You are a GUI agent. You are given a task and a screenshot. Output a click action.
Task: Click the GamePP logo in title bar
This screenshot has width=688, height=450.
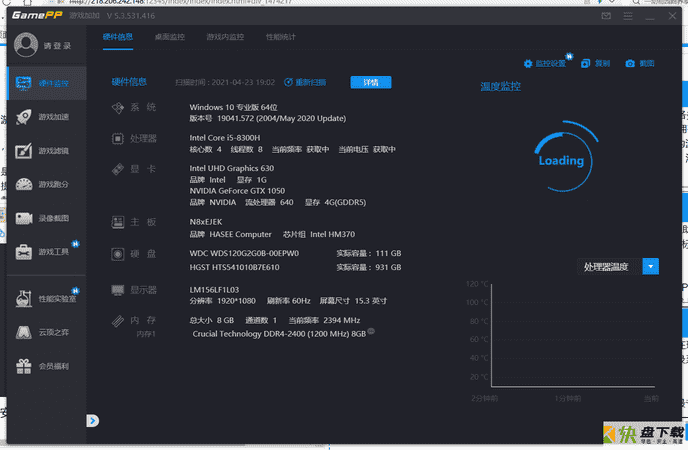tap(37, 15)
